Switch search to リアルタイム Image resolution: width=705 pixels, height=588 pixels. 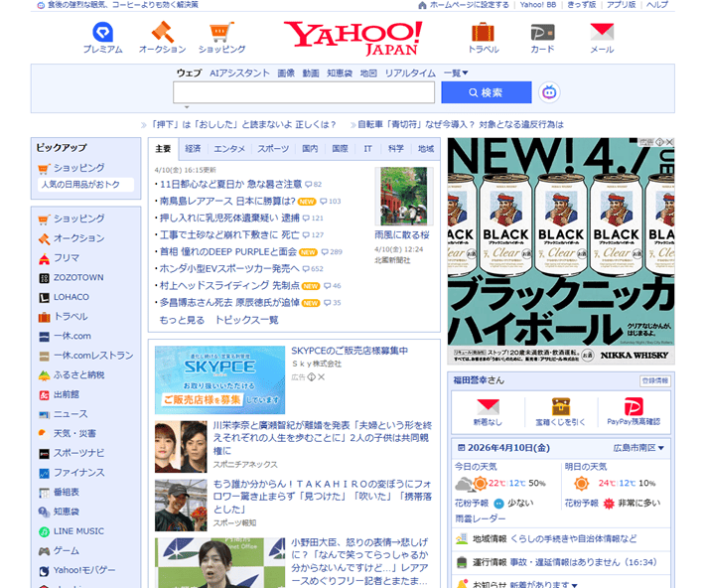click(410, 73)
